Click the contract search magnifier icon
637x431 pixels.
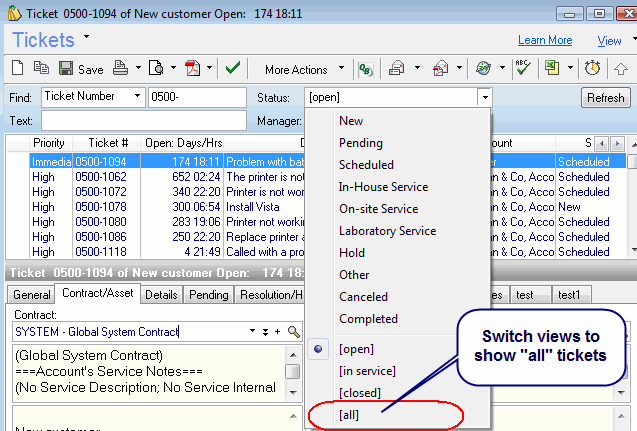point(294,331)
